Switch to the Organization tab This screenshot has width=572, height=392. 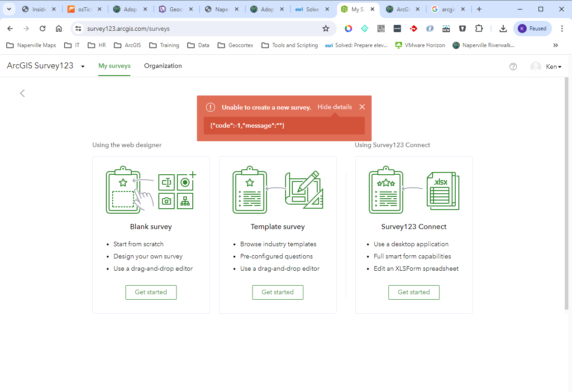(163, 66)
